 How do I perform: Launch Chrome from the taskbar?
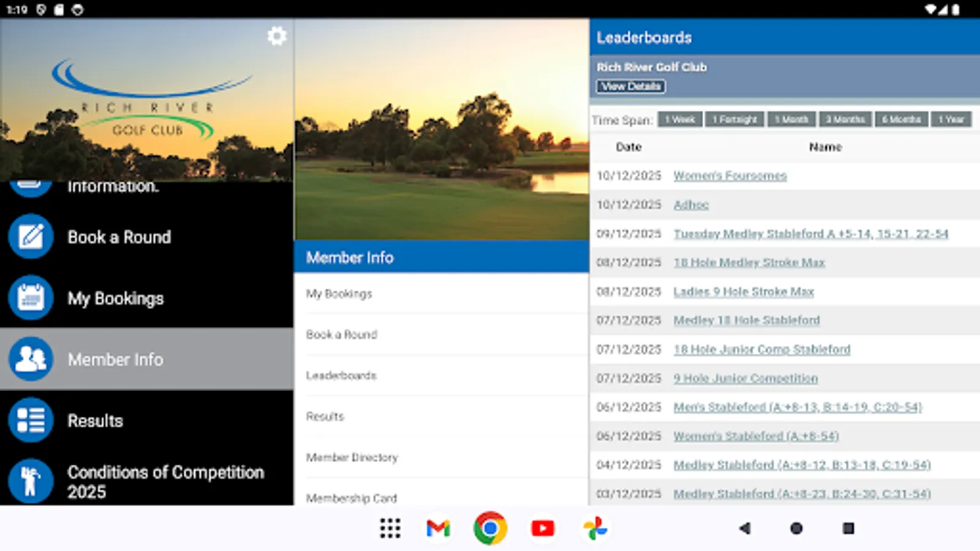click(x=489, y=528)
